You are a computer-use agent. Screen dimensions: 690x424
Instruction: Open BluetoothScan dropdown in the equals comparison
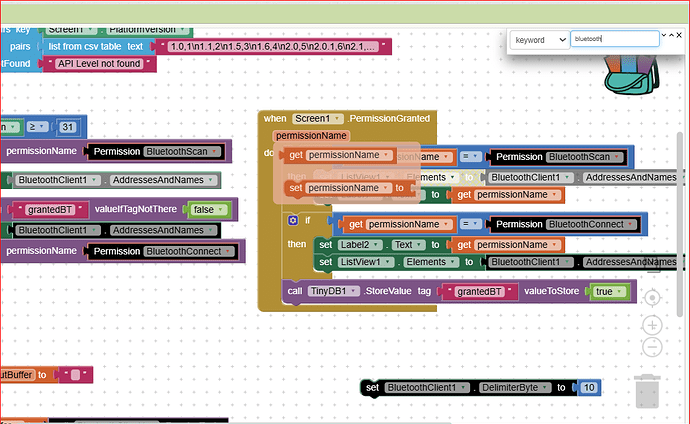pos(586,157)
